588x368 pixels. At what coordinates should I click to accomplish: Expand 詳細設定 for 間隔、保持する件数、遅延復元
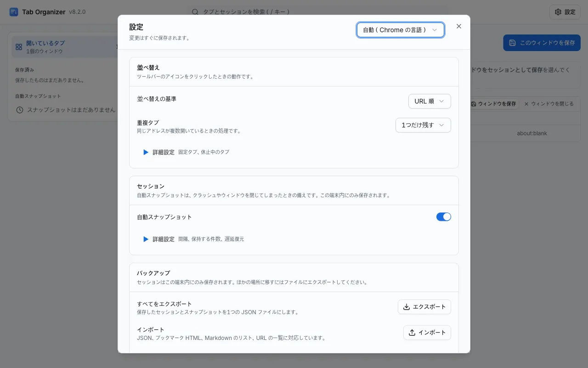(x=193, y=239)
